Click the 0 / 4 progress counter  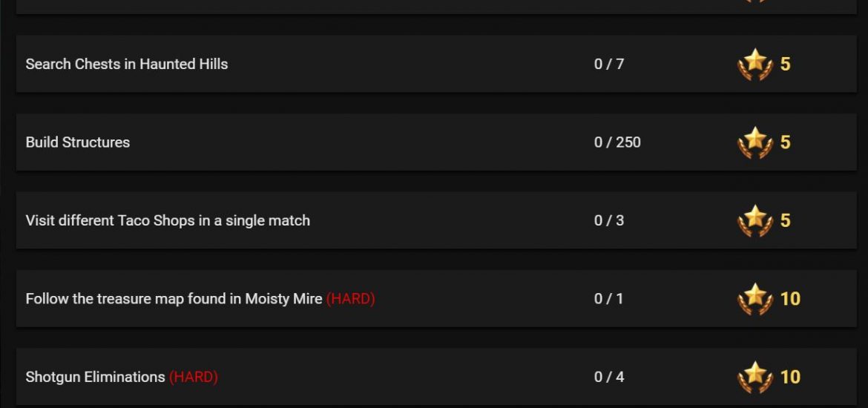[609, 377]
